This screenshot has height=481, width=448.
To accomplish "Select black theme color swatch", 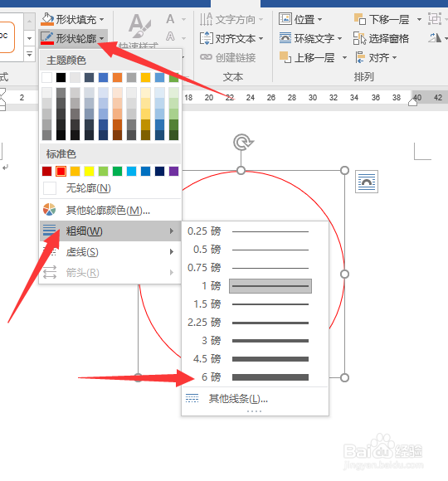I will [x=61, y=77].
